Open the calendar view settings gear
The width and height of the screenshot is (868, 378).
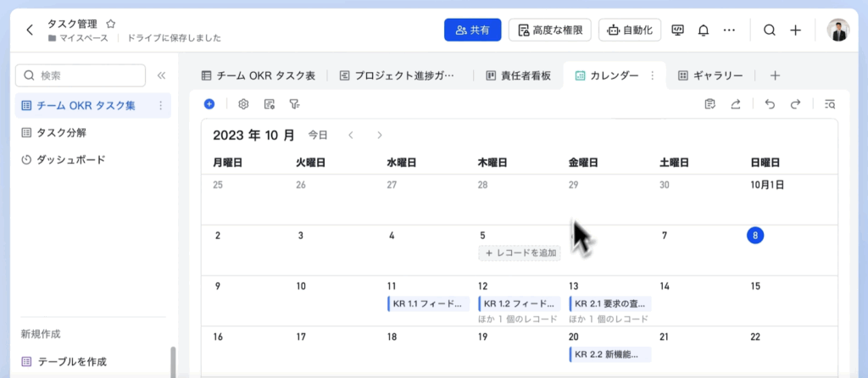[243, 104]
